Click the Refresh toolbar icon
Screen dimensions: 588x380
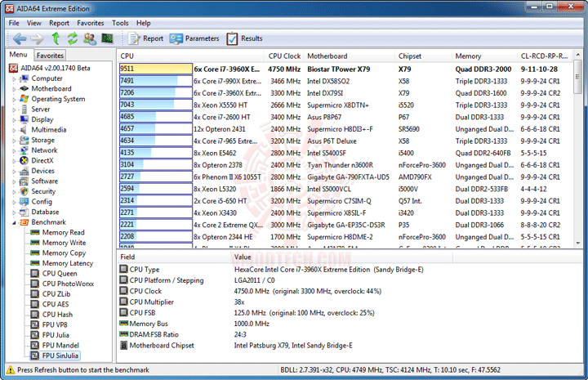73,38
